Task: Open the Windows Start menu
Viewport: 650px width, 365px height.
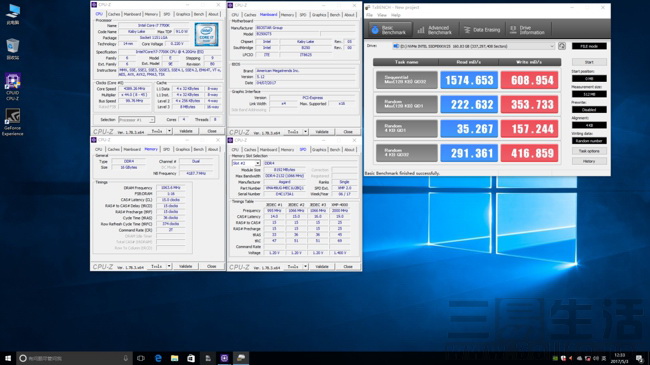Action: [x=8, y=358]
